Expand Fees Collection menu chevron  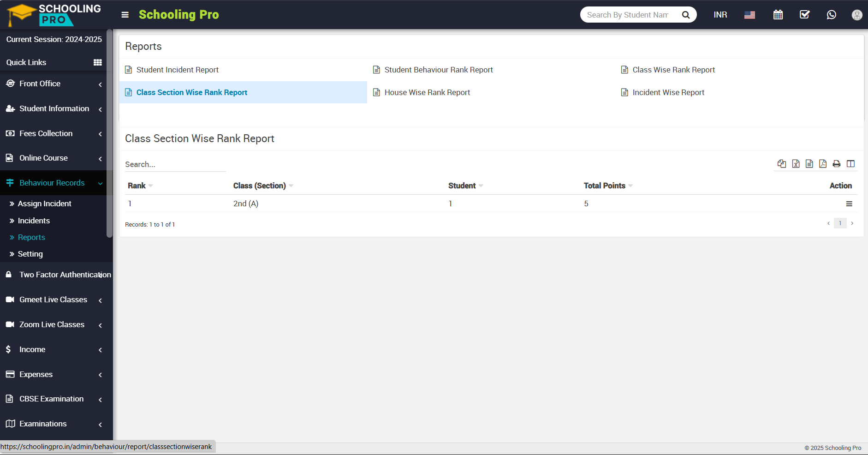(100, 134)
